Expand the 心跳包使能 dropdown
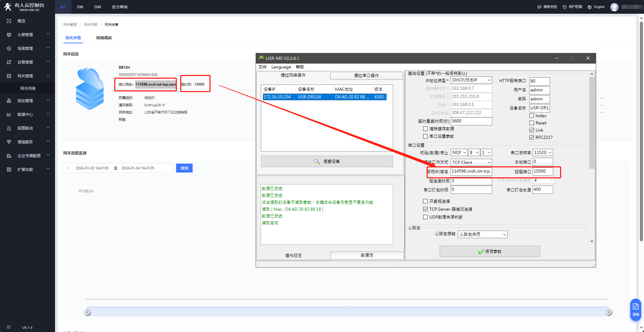The height and width of the screenshot is (332, 644). coord(483,234)
